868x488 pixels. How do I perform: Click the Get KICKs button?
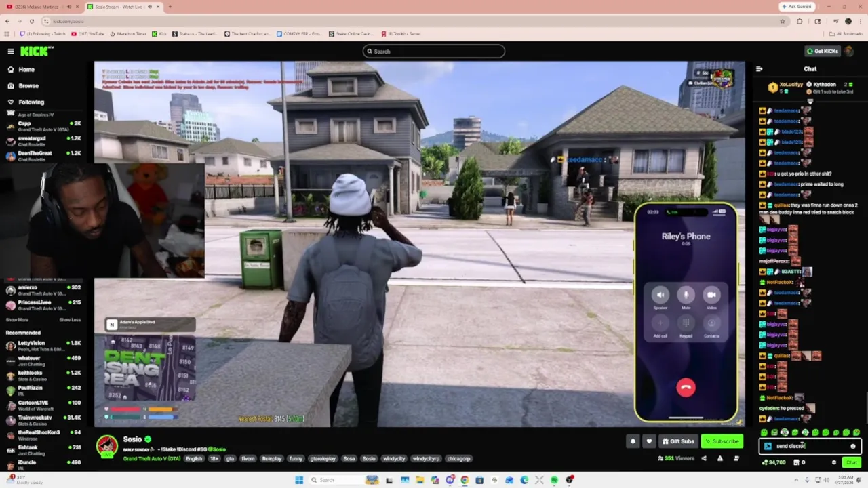pyautogui.click(x=823, y=51)
